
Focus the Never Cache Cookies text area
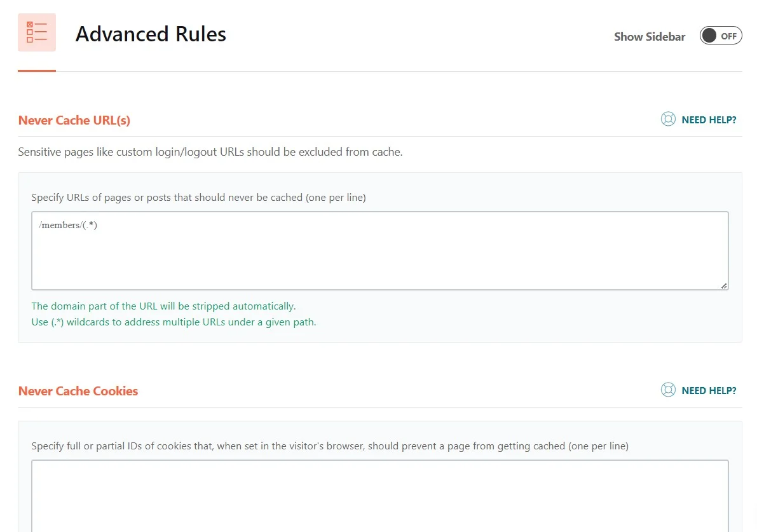point(380,496)
